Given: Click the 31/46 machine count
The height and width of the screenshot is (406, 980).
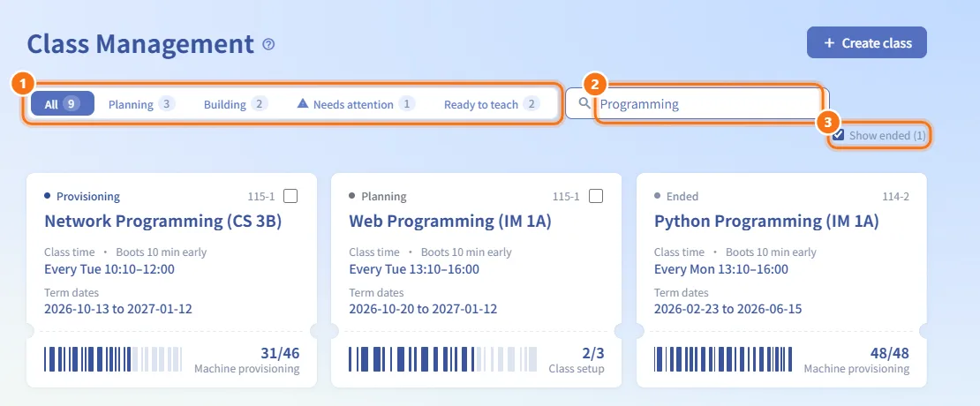Looking at the screenshot, I should coord(280,353).
